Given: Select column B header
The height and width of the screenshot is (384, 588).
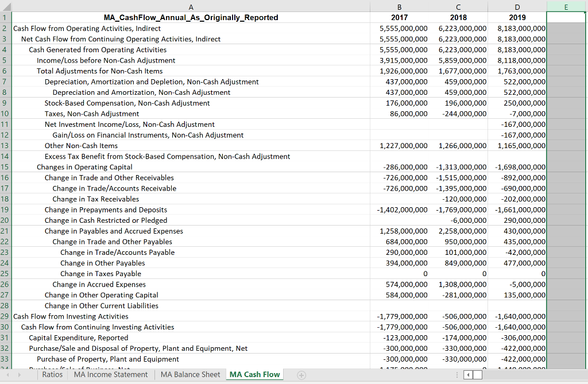Looking at the screenshot, I should pos(400,7).
